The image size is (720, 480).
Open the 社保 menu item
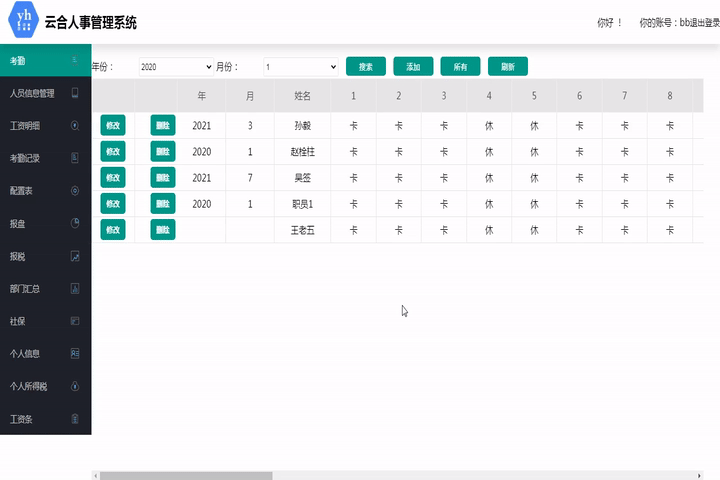coord(17,321)
